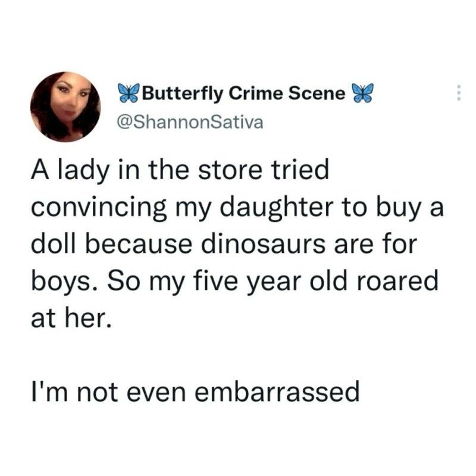The image size is (476, 476).
Task: Click the word 'embarrassed' in the last line
Action: coord(277,392)
